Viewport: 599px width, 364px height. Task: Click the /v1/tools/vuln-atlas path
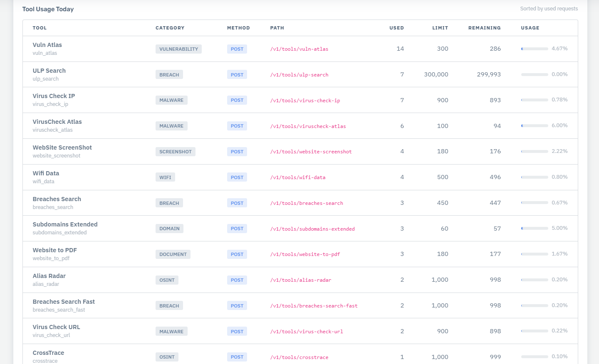[x=299, y=49]
